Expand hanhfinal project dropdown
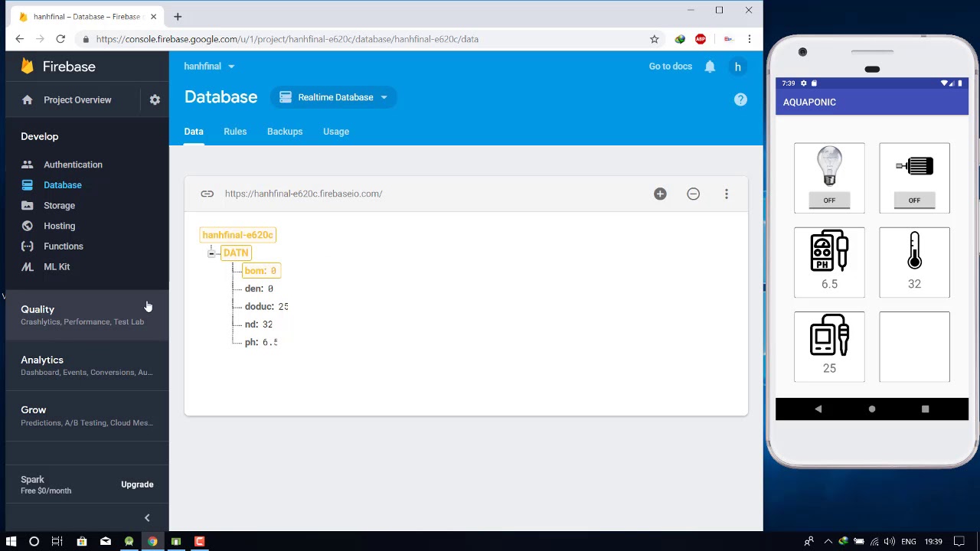The height and width of the screenshot is (551, 980). coord(209,67)
